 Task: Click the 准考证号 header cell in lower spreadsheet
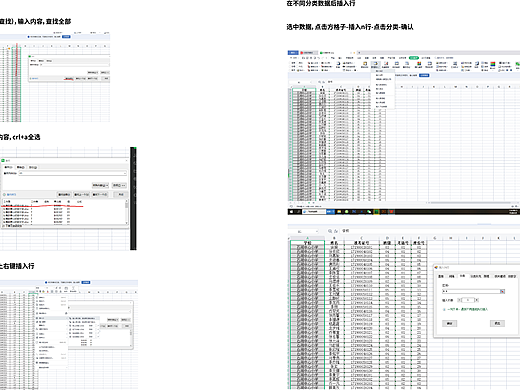pos(361,243)
